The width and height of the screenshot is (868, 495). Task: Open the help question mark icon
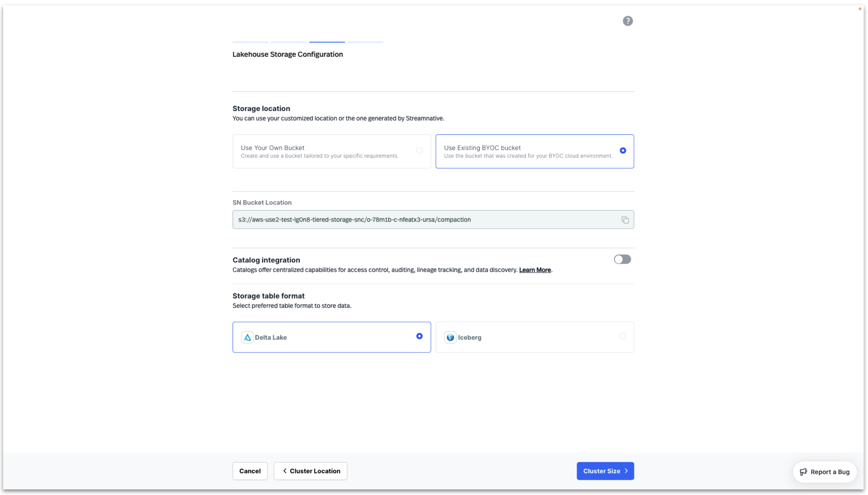click(628, 21)
